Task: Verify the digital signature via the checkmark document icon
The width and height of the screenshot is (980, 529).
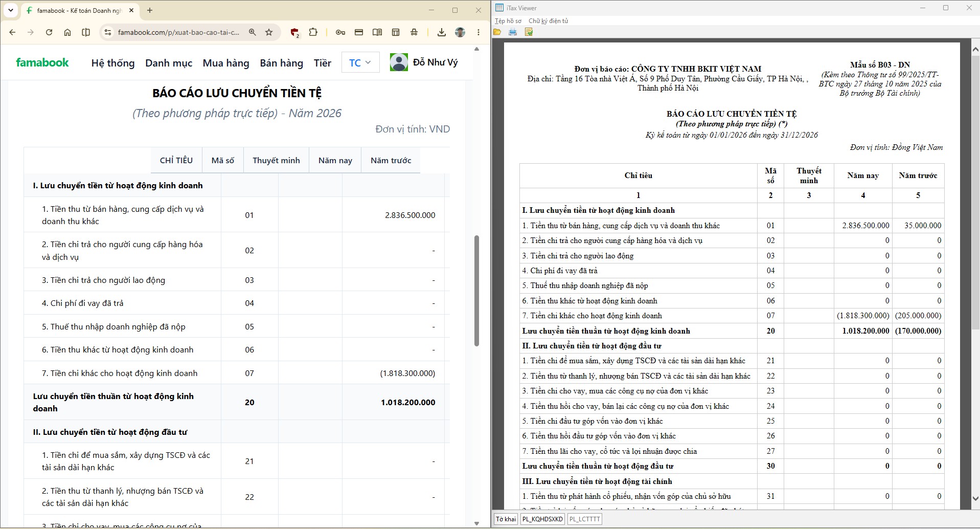Action: [x=529, y=32]
